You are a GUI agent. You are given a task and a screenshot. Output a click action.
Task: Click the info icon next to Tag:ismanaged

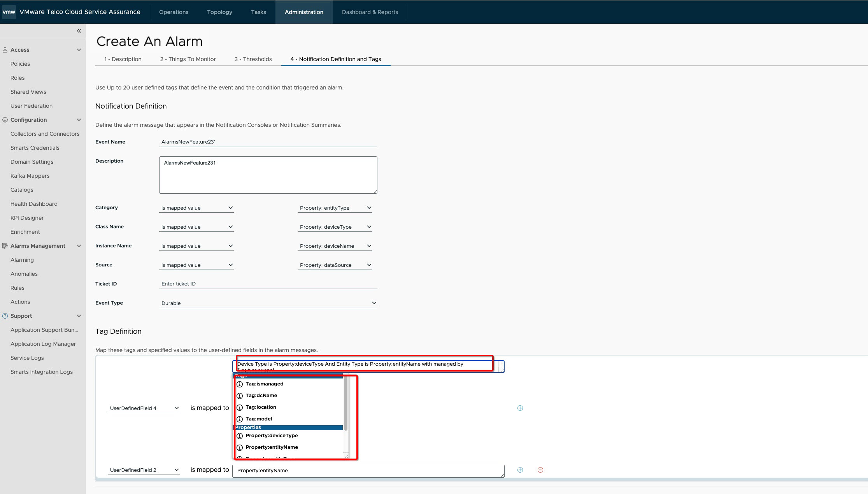(x=239, y=383)
